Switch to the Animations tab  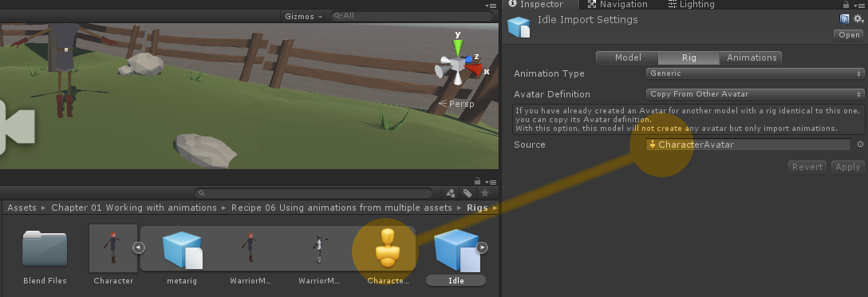tap(752, 57)
